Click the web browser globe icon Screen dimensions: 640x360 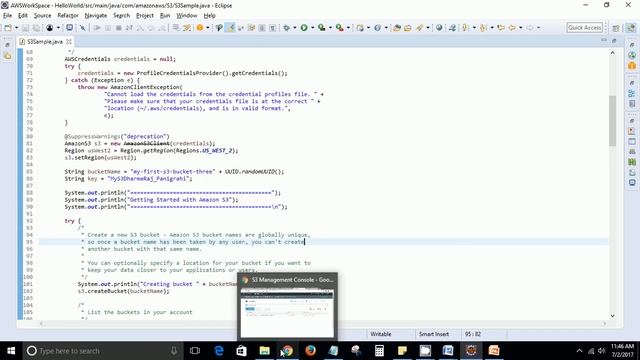pos(439,28)
